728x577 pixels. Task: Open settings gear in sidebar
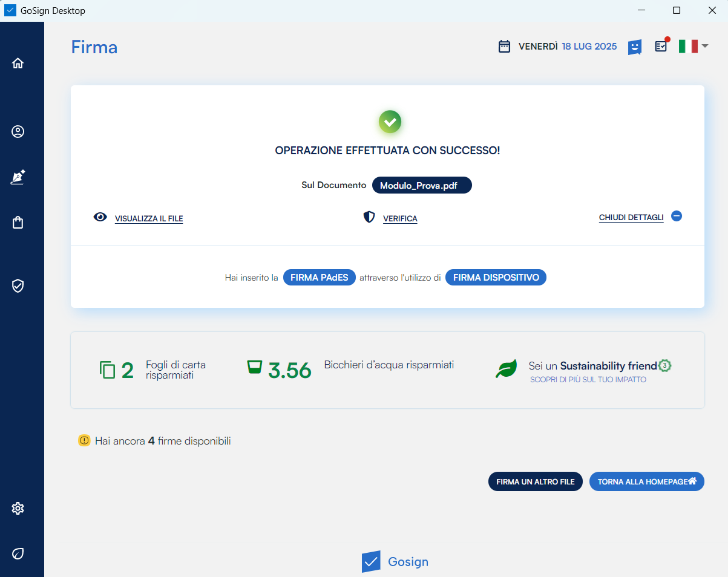pyautogui.click(x=18, y=508)
